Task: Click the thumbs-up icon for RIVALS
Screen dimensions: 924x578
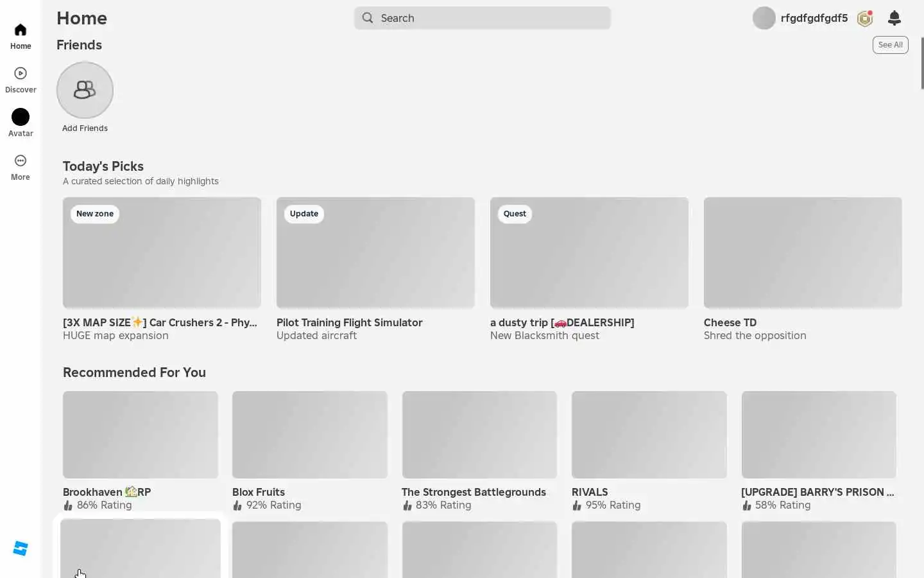Action: pos(577,505)
